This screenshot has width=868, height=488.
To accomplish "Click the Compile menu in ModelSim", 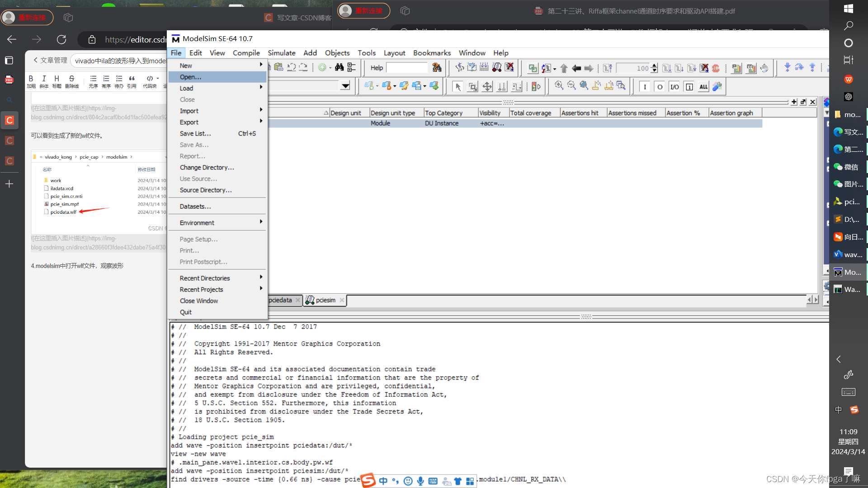I will tap(245, 52).
